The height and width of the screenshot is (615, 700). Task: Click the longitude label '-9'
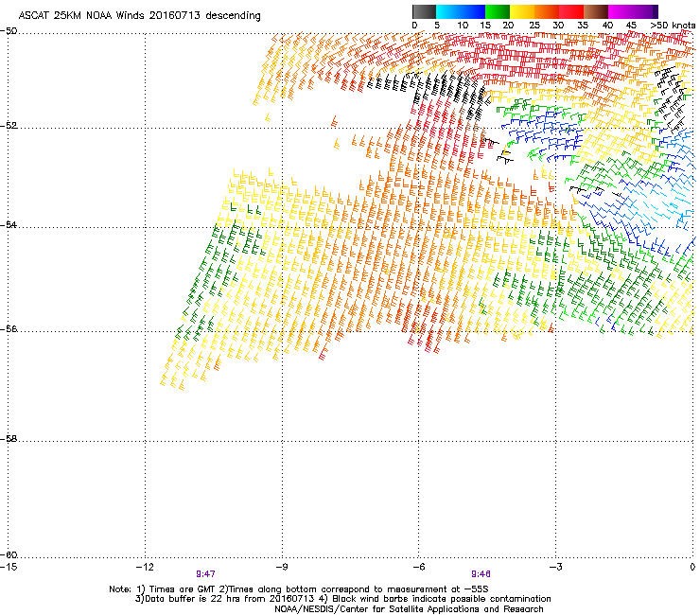[281, 567]
